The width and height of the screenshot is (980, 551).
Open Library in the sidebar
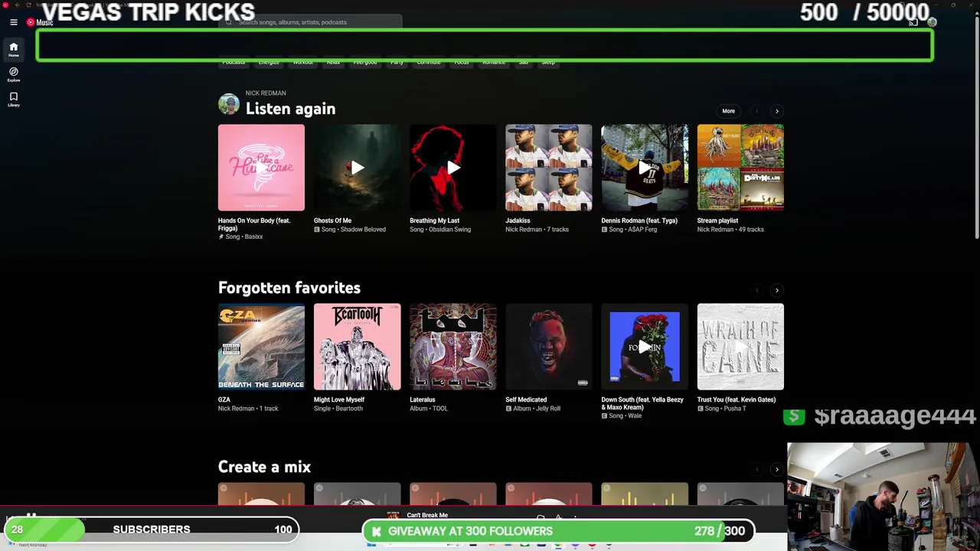click(x=13, y=99)
